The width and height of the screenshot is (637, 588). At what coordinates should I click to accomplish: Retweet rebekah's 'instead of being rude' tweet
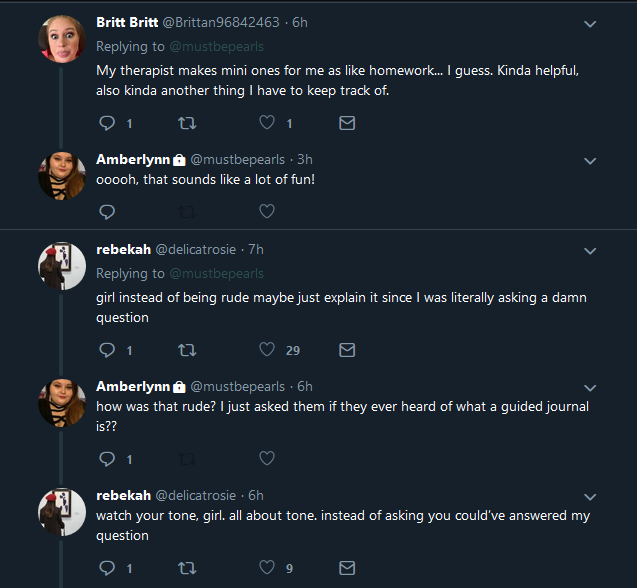point(187,350)
